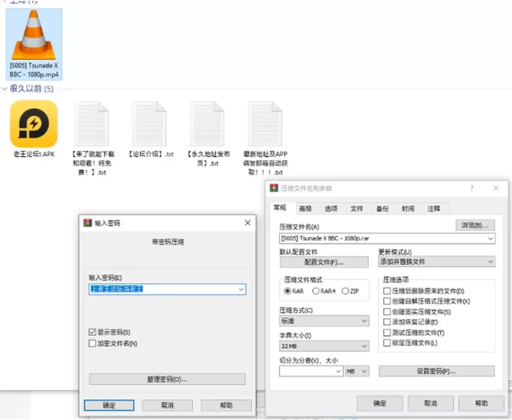The width and height of the screenshot is (512, 420).
Task: Enable the 加密文件名 checkbox
Action: point(92,344)
